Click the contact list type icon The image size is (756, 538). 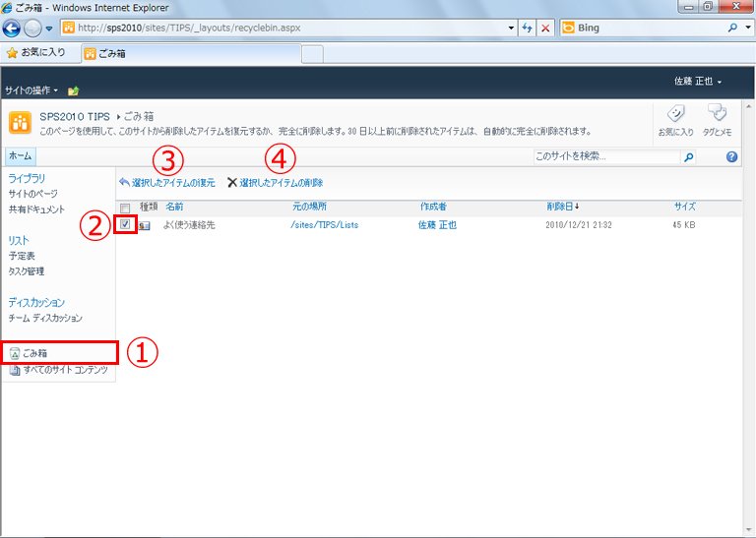coord(145,225)
